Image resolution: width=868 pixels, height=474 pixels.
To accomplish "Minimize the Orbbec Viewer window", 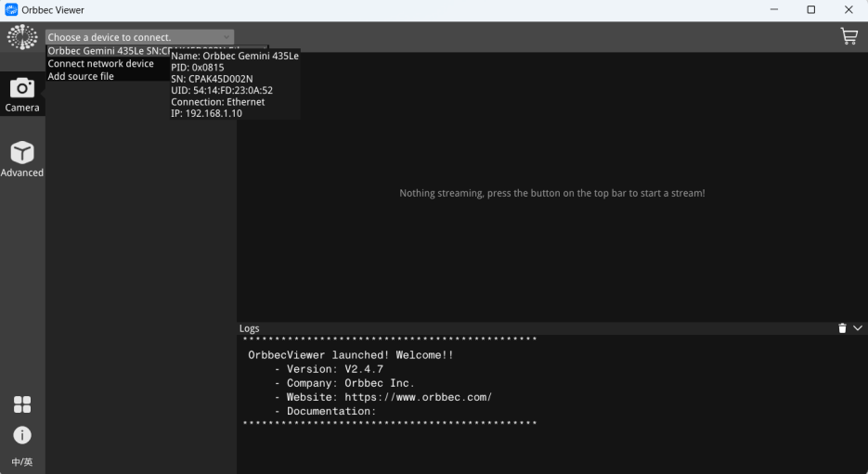I will (x=773, y=10).
